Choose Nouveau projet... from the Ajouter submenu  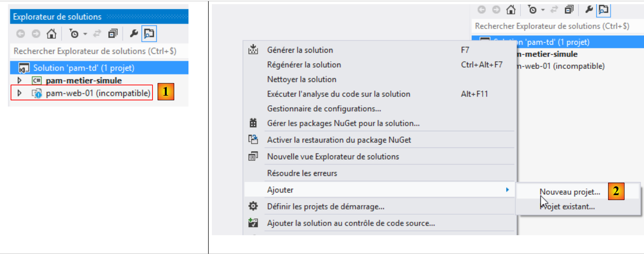click(x=570, y=192)
